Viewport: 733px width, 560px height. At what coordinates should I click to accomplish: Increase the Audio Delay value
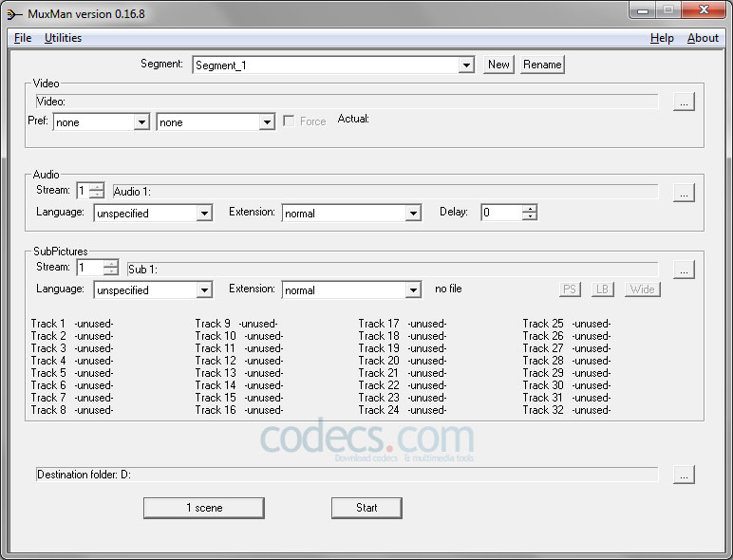(x=529, y=209)
